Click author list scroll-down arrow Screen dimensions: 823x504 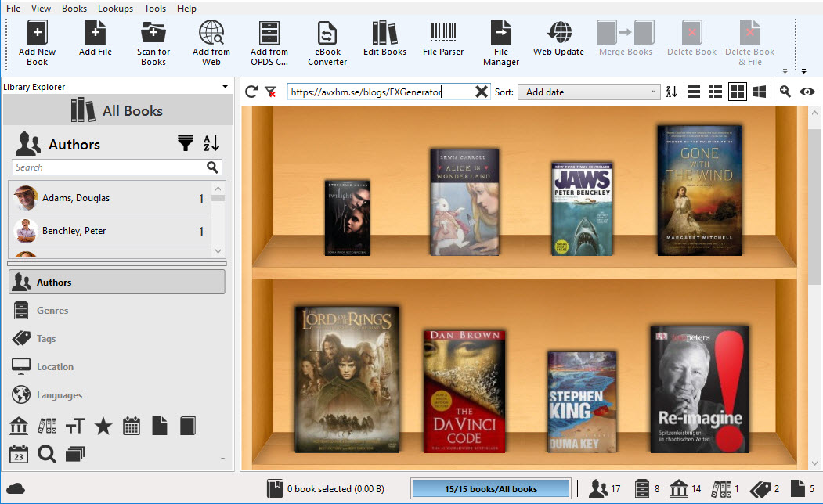[218, 251]
